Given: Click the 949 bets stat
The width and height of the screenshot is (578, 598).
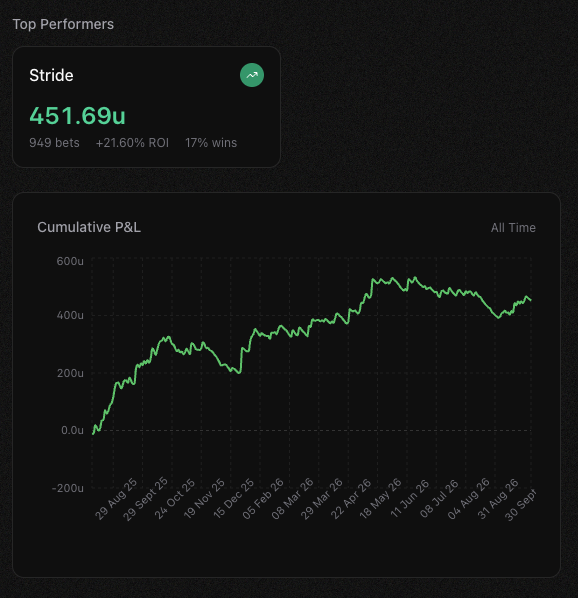Looking at the screenshot, I should (55, 143).
